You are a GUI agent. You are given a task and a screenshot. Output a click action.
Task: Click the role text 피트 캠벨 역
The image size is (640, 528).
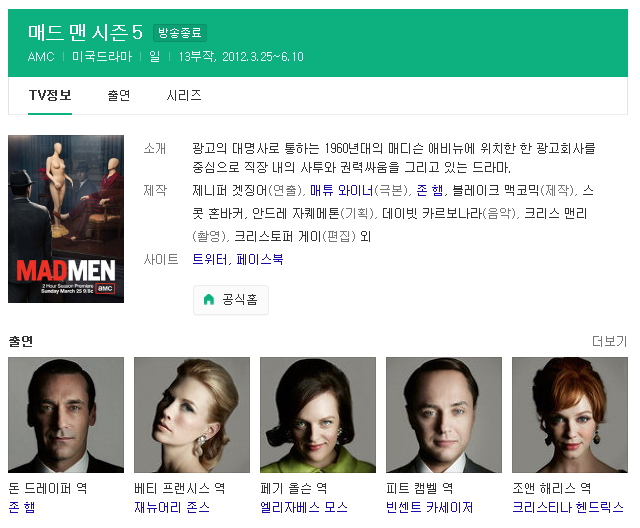click(x=420, y=488)
